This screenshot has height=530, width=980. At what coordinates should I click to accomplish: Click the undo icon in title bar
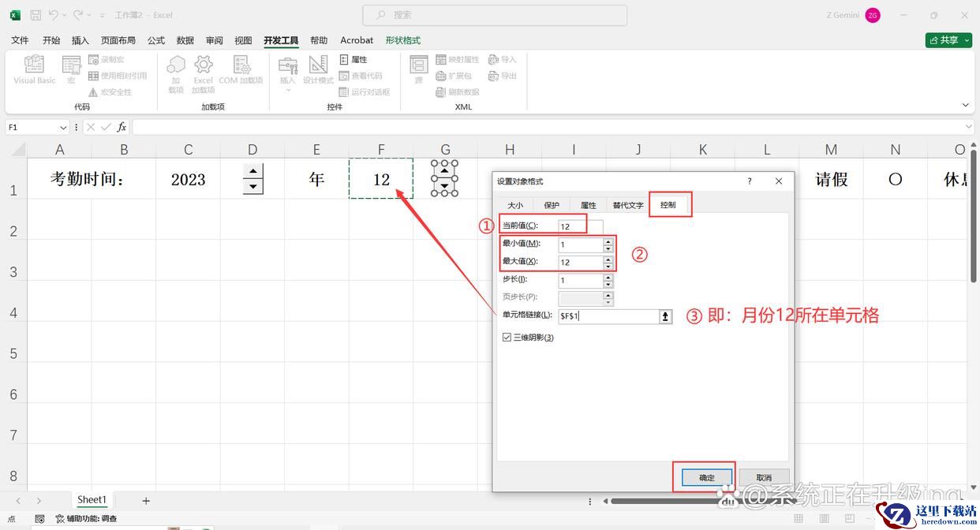[x=53, y=15]
